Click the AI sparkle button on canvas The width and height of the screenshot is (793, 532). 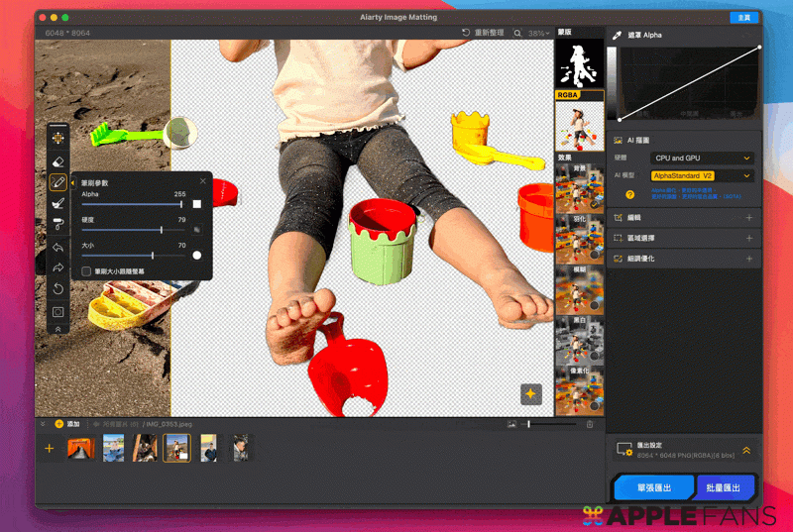pyautogui.click(x=531, y=393)
